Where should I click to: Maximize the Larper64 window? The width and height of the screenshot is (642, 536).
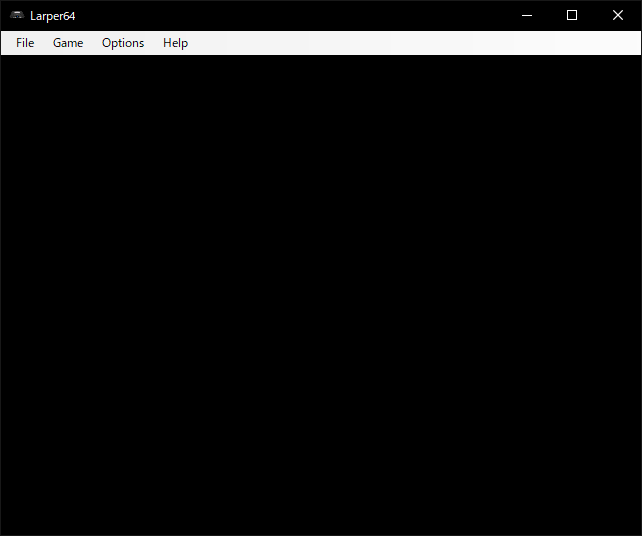[x=572, y=15]
